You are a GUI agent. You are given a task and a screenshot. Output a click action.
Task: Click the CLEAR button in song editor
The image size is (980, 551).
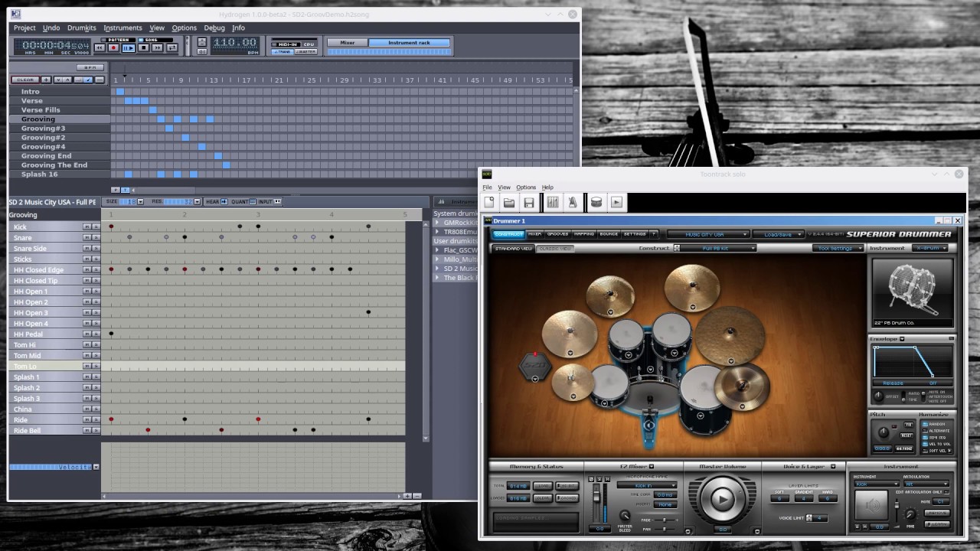point(25,80)
